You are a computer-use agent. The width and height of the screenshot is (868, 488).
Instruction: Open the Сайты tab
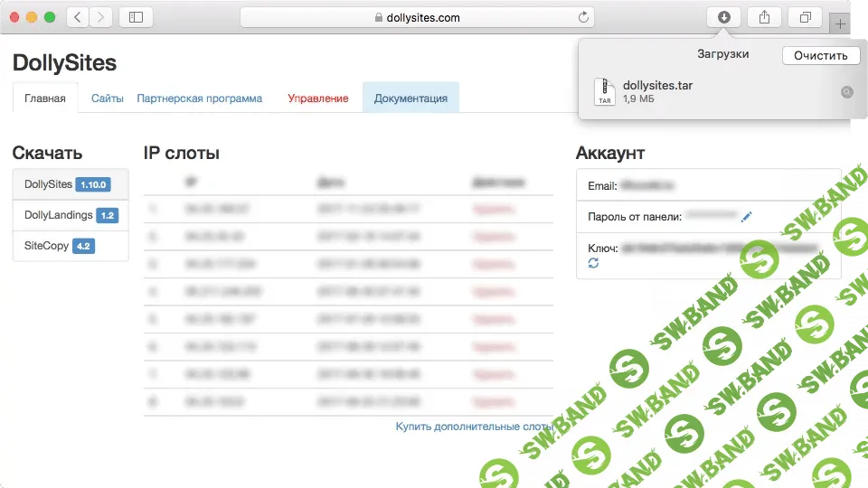click(108, 98)
